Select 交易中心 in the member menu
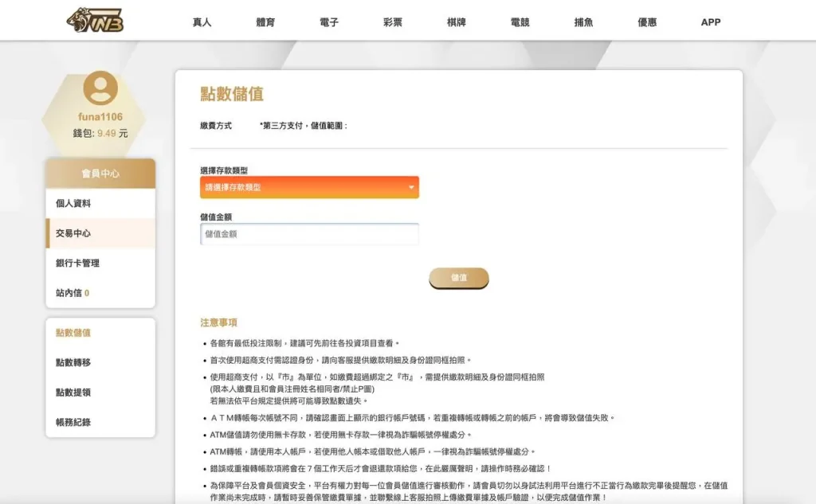816x504 pixels. pos(73,233)
